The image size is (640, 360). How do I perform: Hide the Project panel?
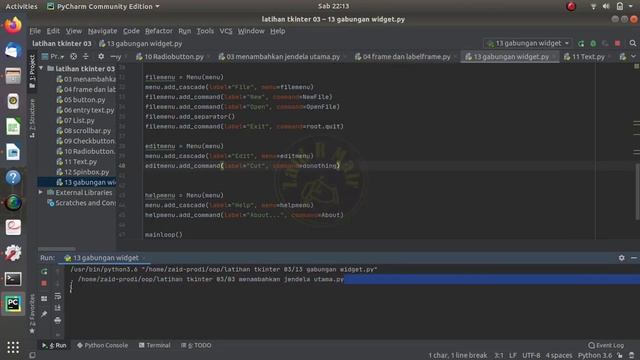[x=113, y=56]
